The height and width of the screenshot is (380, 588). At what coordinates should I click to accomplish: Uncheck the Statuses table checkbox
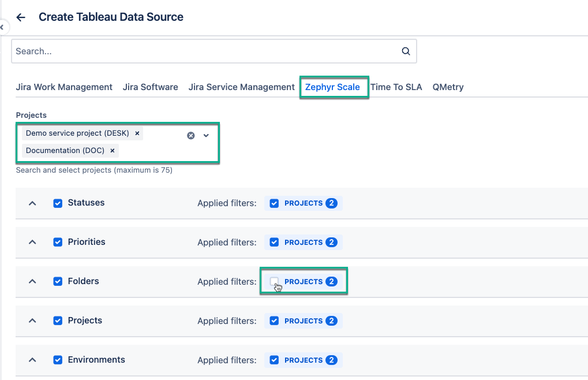(x=58, y=203)
